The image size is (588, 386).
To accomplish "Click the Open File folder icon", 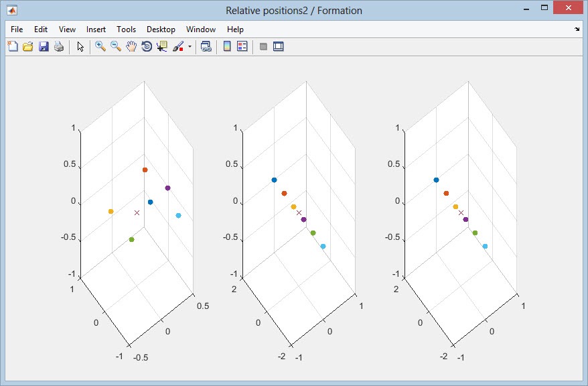I will (x=27, y=46).
